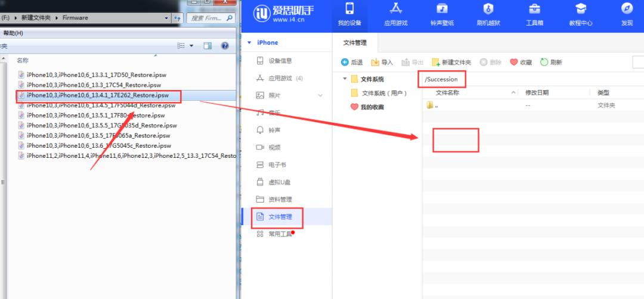
Task: Open 工具箱 in the top navigation
Action: [534, 15]
